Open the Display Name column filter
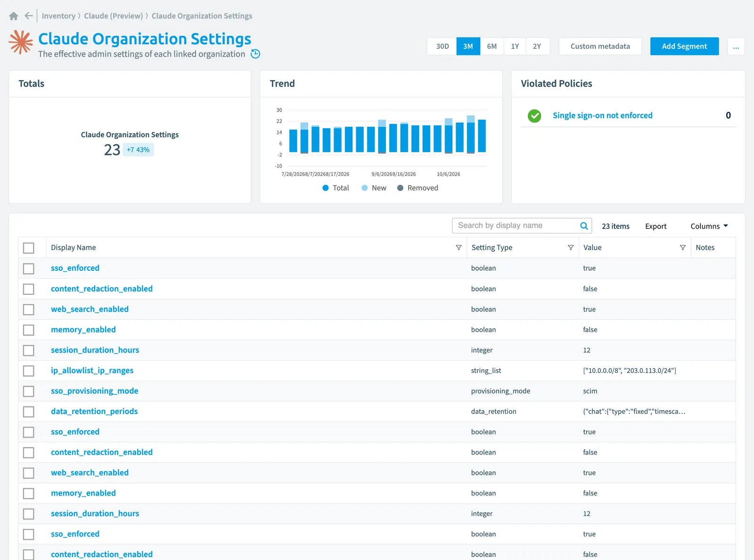 pyautogui.click(x=459, y=248)
